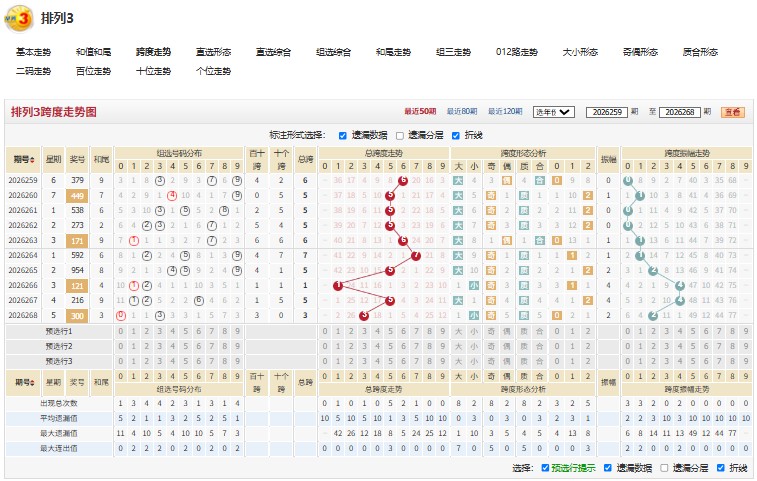Click the 最大遗漏值 row label
This screenshot has height=481, width=757.
[59, 434]
